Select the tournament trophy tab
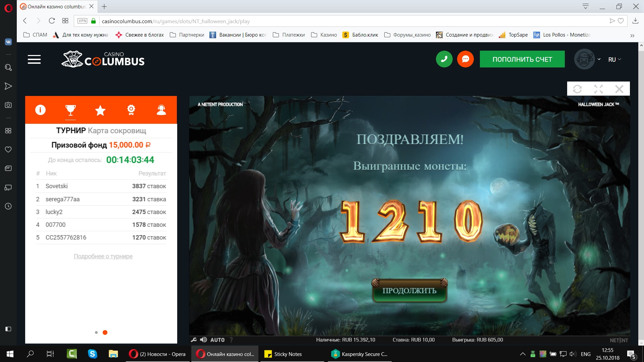 (70, 110)
